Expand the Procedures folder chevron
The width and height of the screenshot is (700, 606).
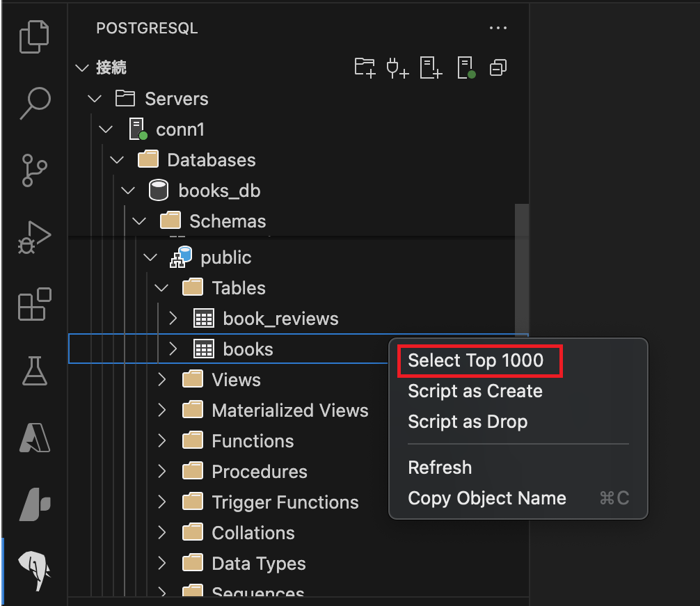162,471
